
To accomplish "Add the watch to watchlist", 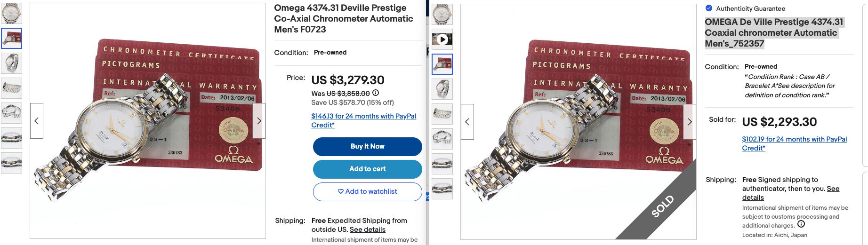I will click(x=367, y=191).
